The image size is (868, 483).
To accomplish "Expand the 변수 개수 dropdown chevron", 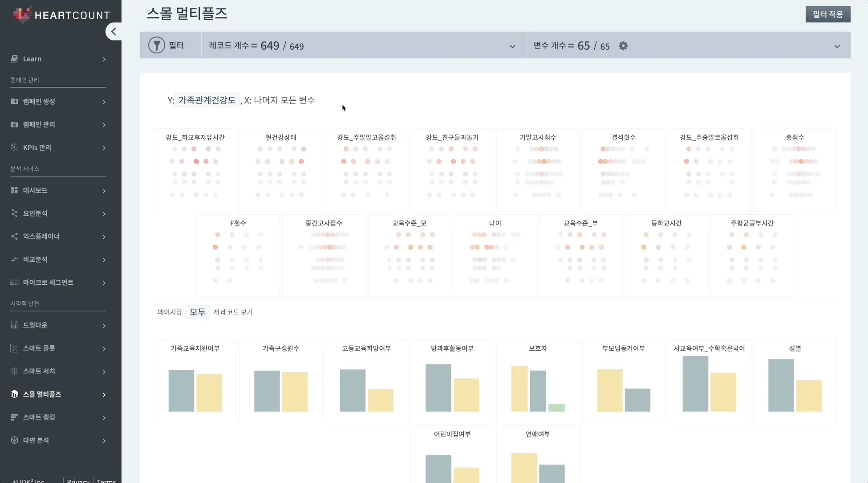I will pyautogui.click(x=837, y=46).
